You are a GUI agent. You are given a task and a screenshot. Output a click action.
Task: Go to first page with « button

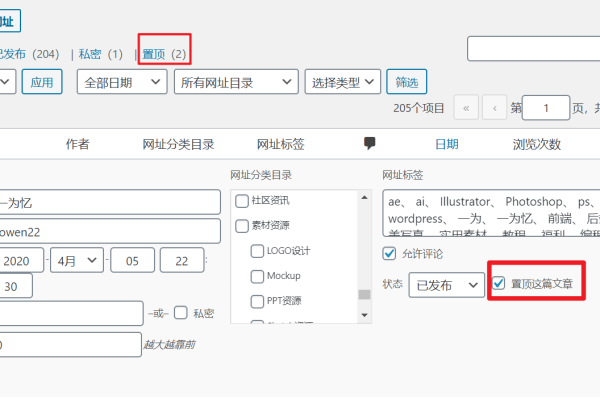(x=465, y=108)
